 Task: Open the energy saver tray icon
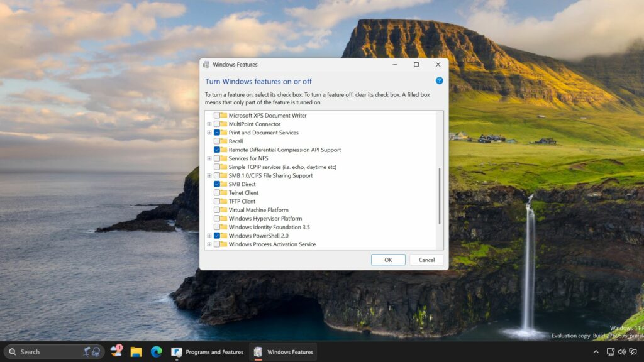tap(632, 352)
